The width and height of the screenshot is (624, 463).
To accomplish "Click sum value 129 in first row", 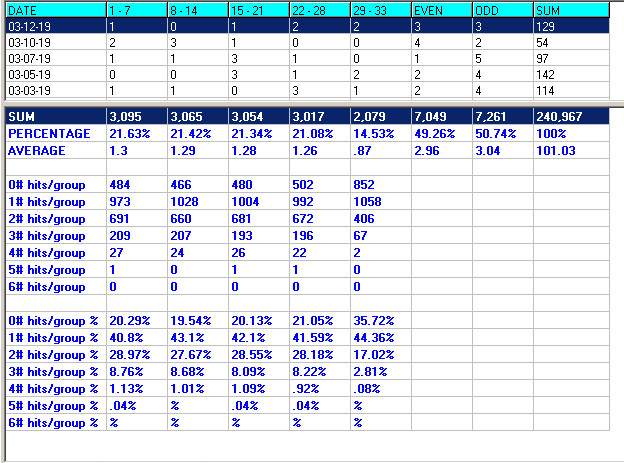I will 545,27.
